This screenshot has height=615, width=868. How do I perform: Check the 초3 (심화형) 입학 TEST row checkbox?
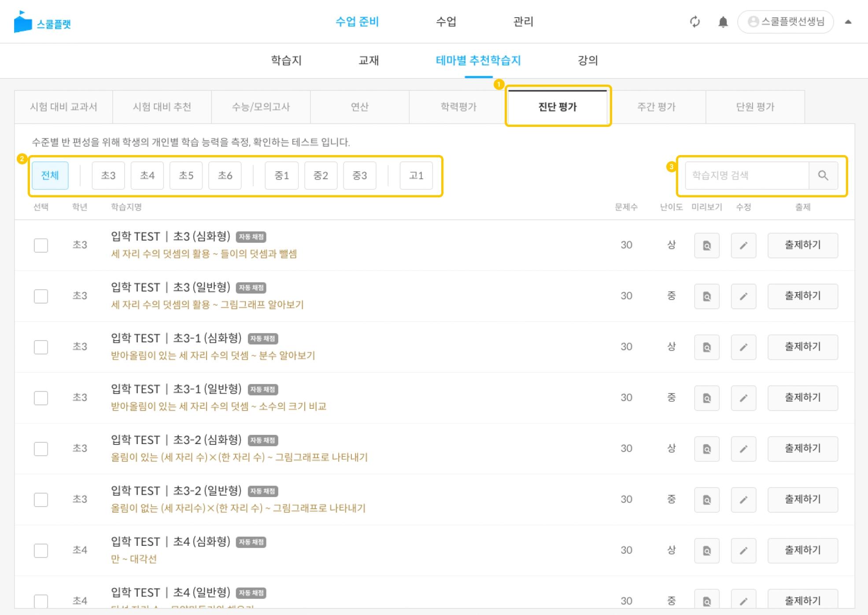click(x=41, y=245)
